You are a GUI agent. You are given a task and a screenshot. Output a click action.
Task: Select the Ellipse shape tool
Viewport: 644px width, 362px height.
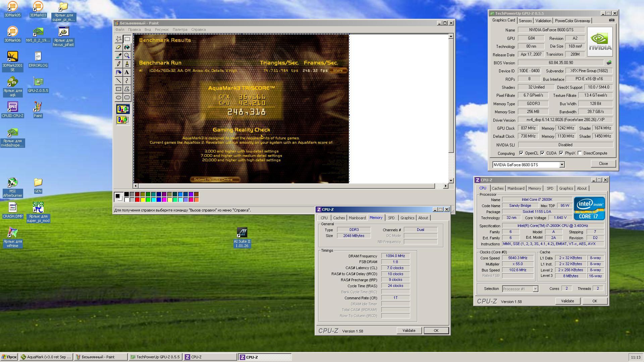coord(119,98)
